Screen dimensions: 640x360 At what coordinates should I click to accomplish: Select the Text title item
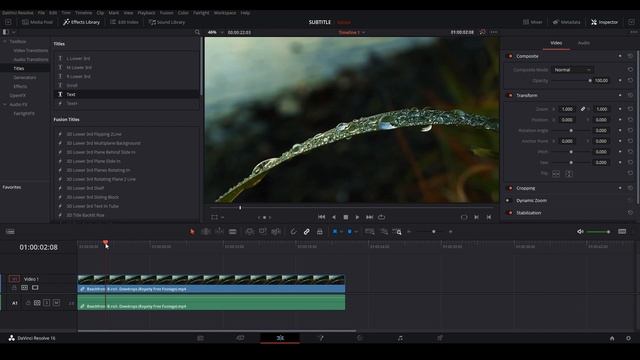[127, 94]
